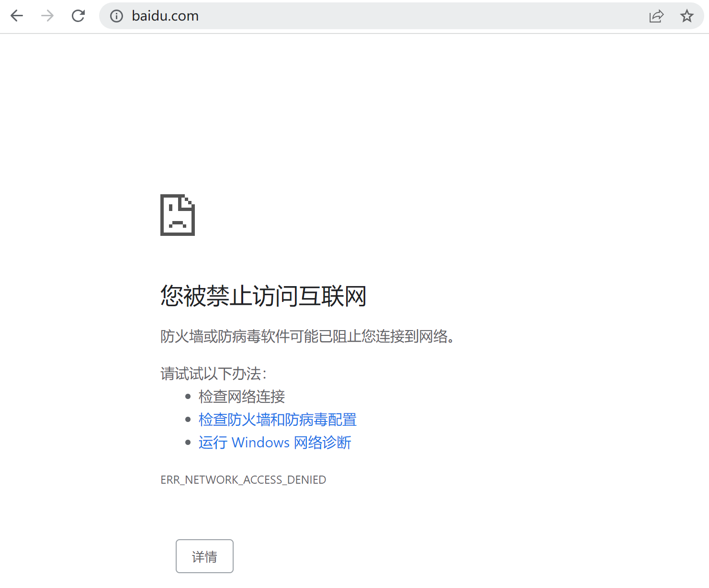The height and width of the screenshot is (588, 709).
Task: Bookmark this page with the star
Action: [x=687, y=16]
